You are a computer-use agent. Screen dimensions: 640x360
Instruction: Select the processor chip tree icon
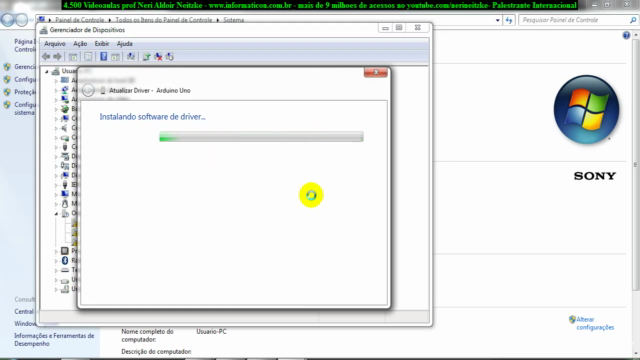(65, 251)
